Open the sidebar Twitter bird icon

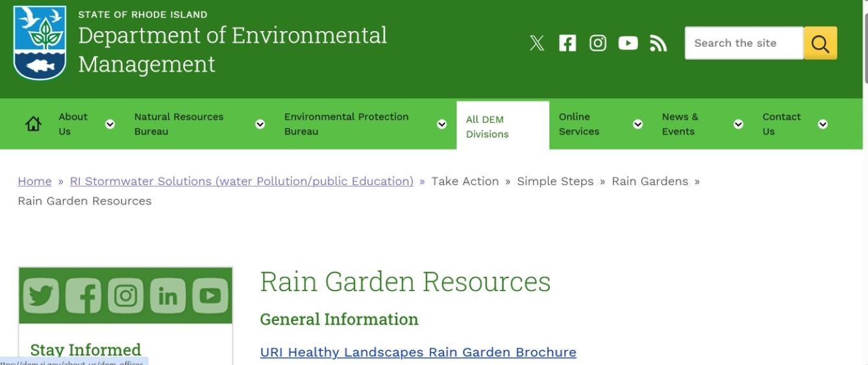(x=41, y=296)
